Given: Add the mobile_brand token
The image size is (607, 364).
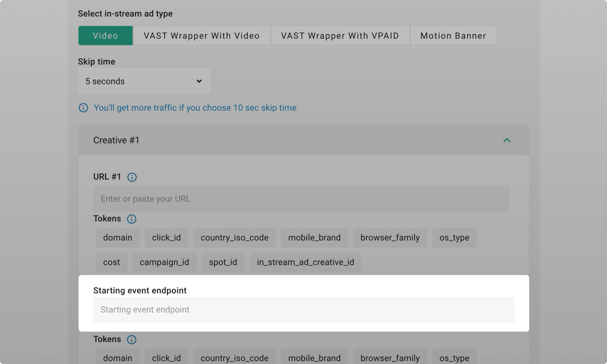Looking at the screenshot, I should coord(315,237).
